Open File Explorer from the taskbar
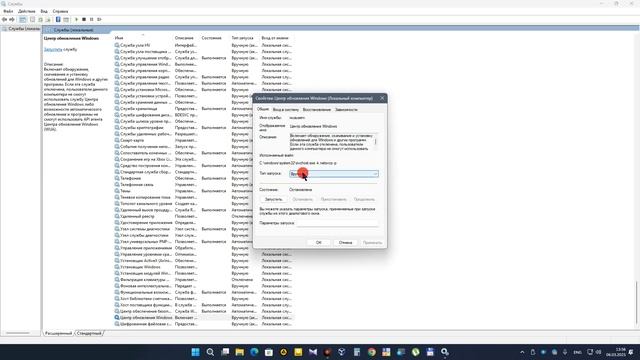This screenshot has height=360, width=640. click(240, 352)
